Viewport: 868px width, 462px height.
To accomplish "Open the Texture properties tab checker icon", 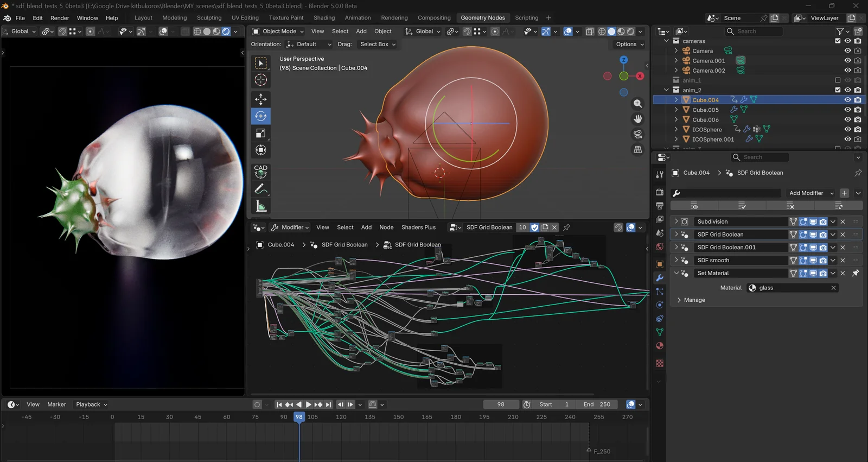I will [x=660, y=363].
